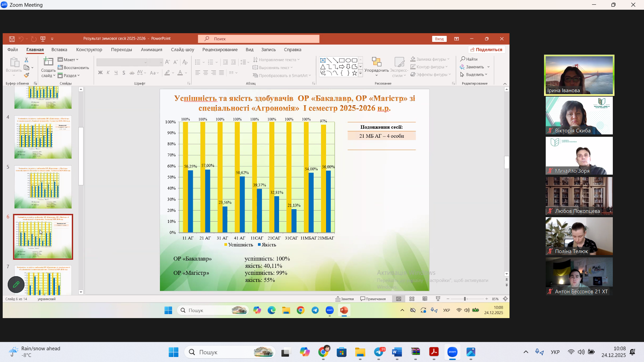This screenshot has height=362, width=644.
Task: Open the Вставка ribbon tab
Action: (x=59, y=50)
